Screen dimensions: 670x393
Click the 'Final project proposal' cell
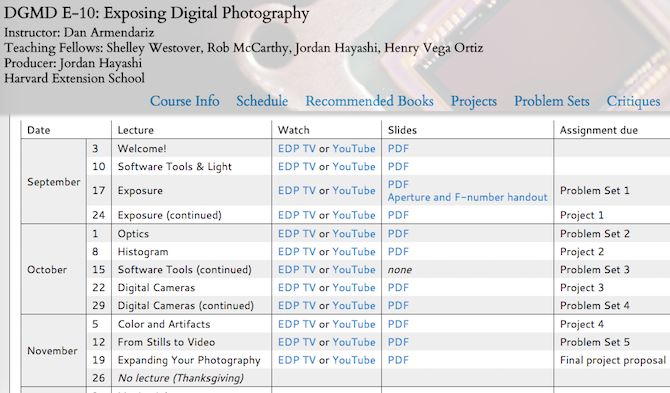point(613,361)
